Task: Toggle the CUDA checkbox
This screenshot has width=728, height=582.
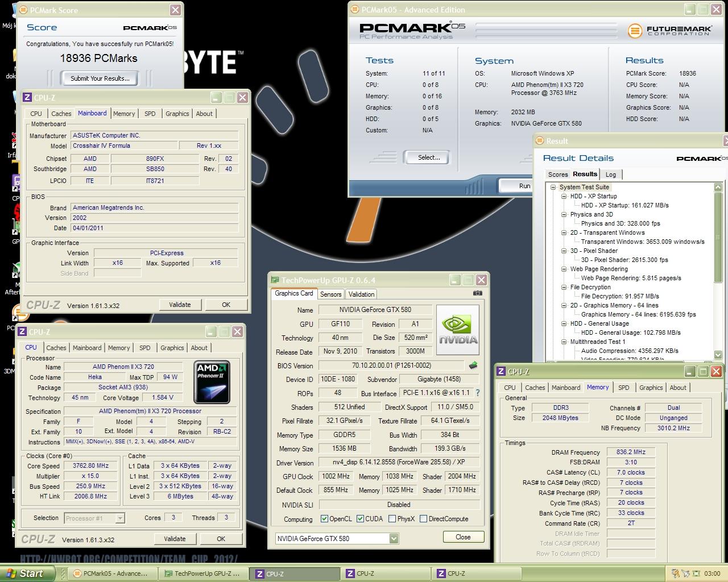Action: [x=359, y=519]
